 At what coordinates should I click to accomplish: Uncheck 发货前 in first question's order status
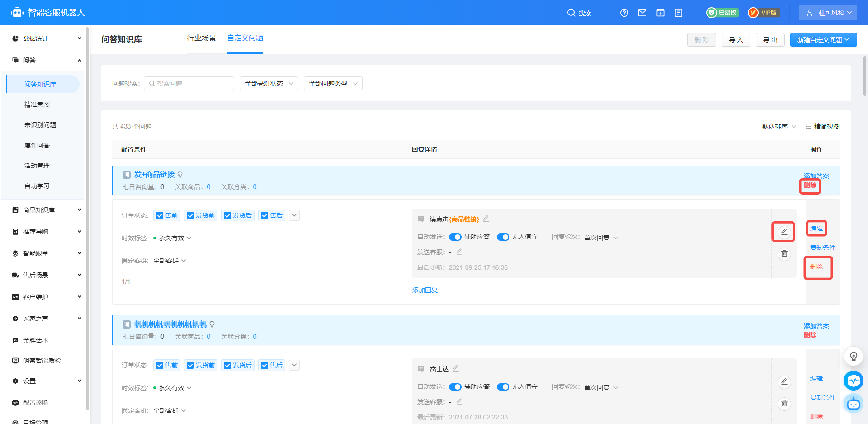coord(190,215)
